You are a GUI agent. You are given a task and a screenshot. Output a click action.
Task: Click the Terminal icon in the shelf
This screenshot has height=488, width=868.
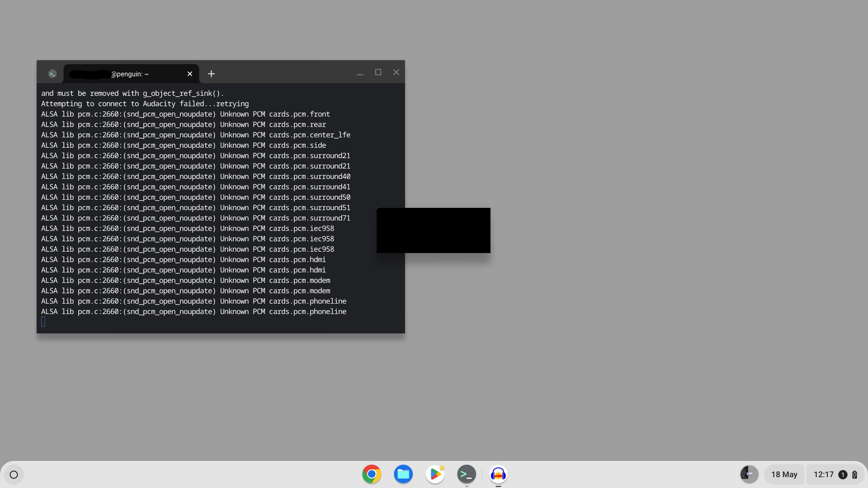[467, 474]
